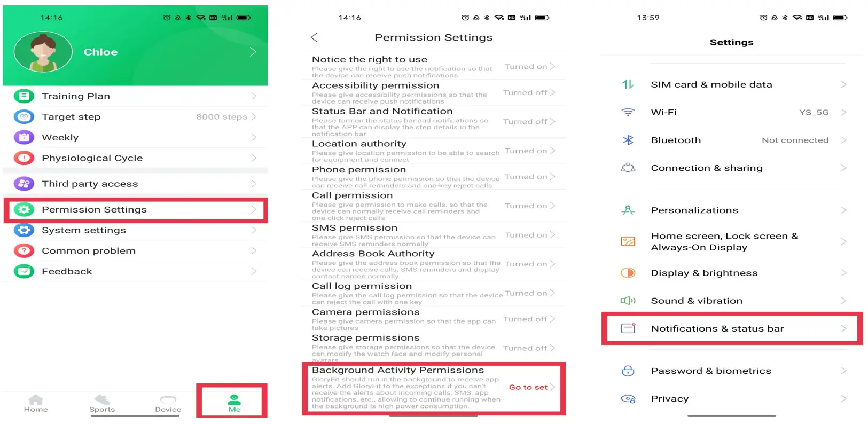
Task: Tap Go to set for background activity
Action: (531, 387)
